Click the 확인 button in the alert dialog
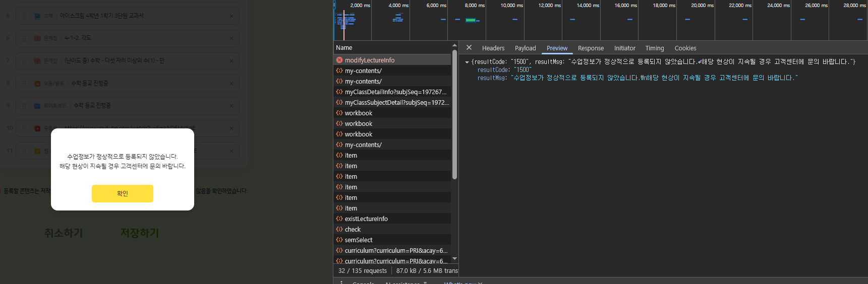The width and height of the screenshot is (868, 284). (x=122, y=193)
